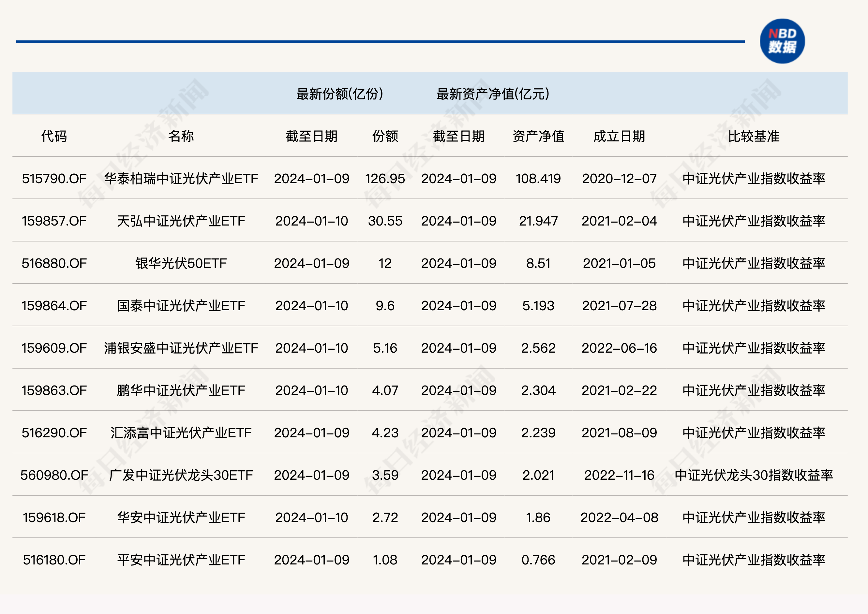Click fund code 516180.OF
Image resolution: width=868 pixels, height=614 pixels.
(54, 560)
